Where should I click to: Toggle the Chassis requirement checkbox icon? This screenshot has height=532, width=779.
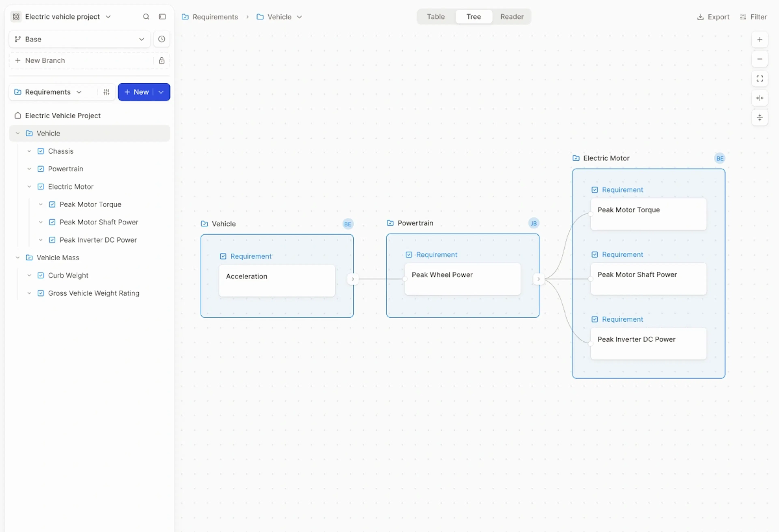pos(41,151)
